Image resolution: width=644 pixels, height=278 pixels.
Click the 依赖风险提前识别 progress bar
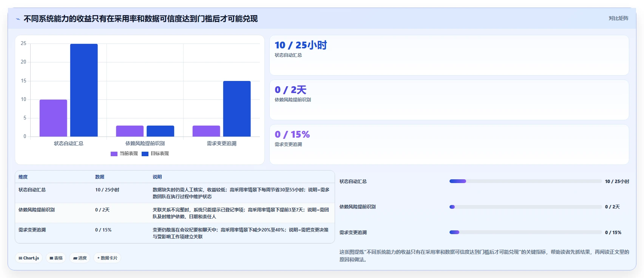525,207
